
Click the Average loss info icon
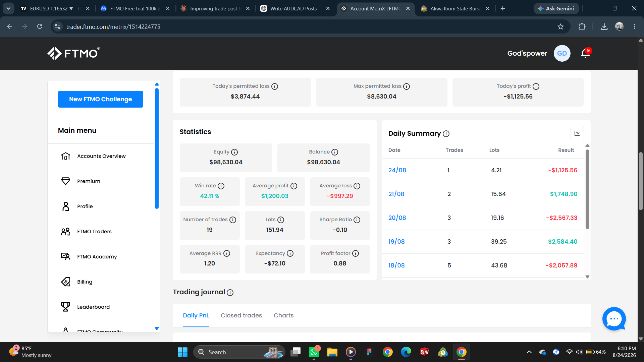pos(357,186)
